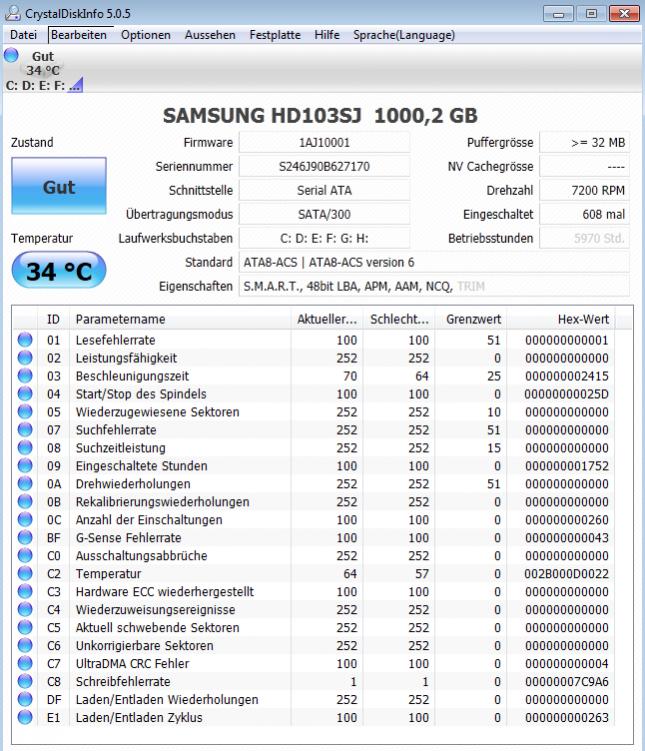The height and width of the screenshot is (751, 645).
Task: Click the status orb for Drehwiederholungen
Action: click(25, 483)
